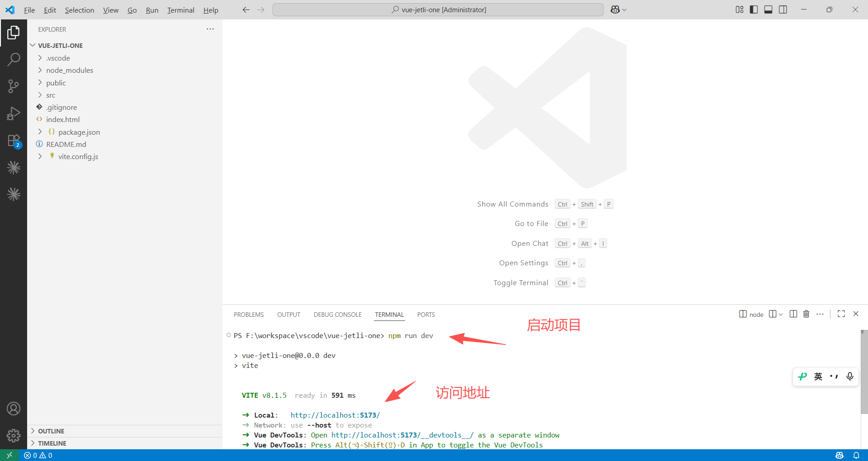Screen dimensions: 868x461
Task: Open the Selection menu
Action: click(x=80, y=10)
